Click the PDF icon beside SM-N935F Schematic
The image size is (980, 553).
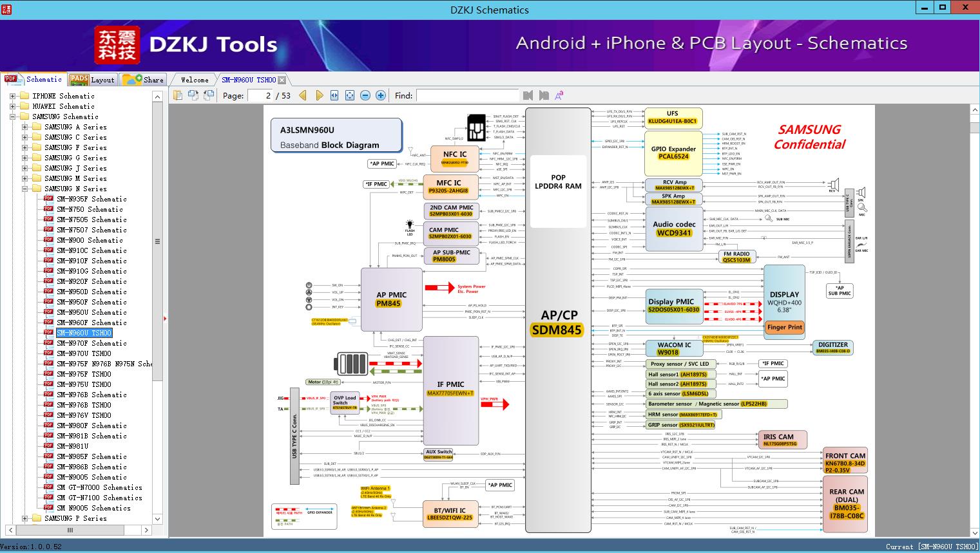49,199
